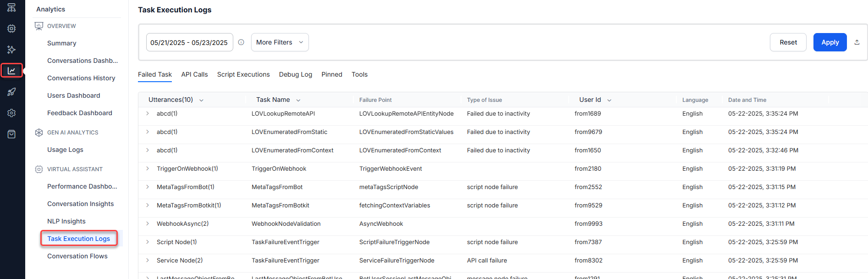Click the Analytics chart icon in left rail
The height and width of the screenshot is (279, 868).
click(x=11, y=71)
